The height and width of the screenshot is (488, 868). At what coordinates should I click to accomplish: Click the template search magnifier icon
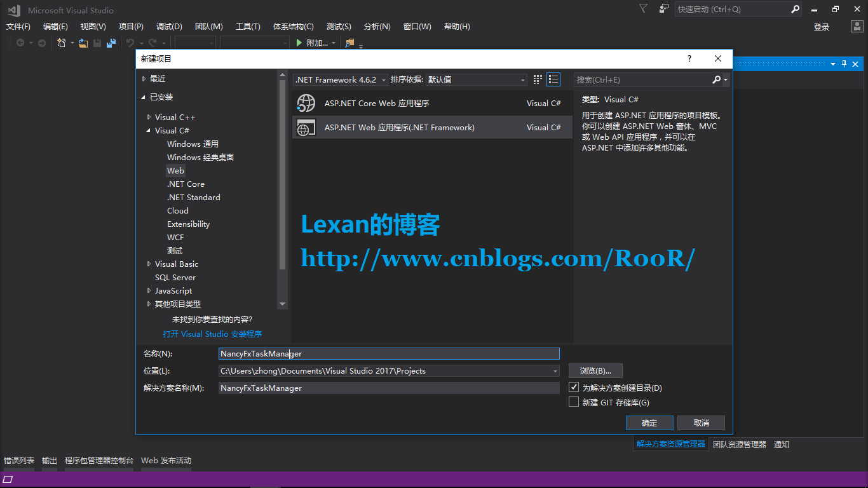point(717,79)
